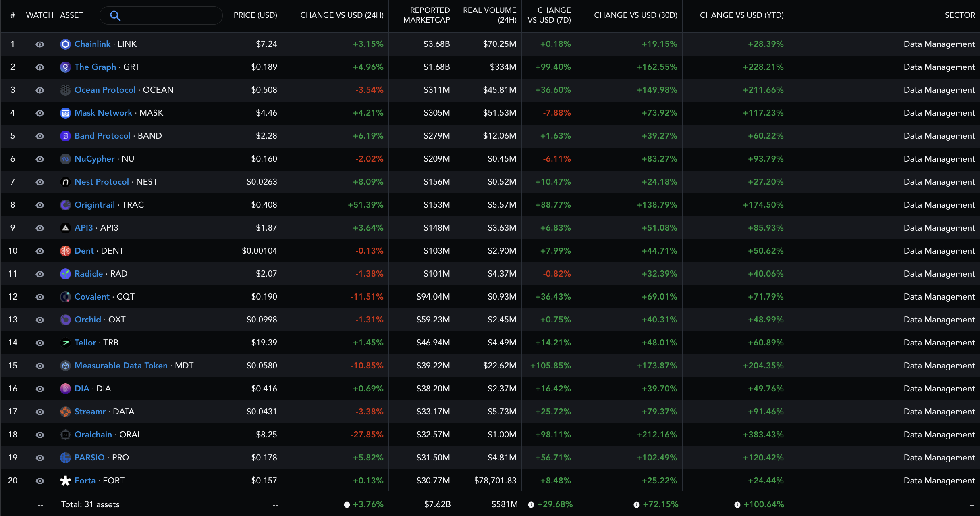
Task: Sort by Real Volume (24H) header
Action: coord(490,15)
